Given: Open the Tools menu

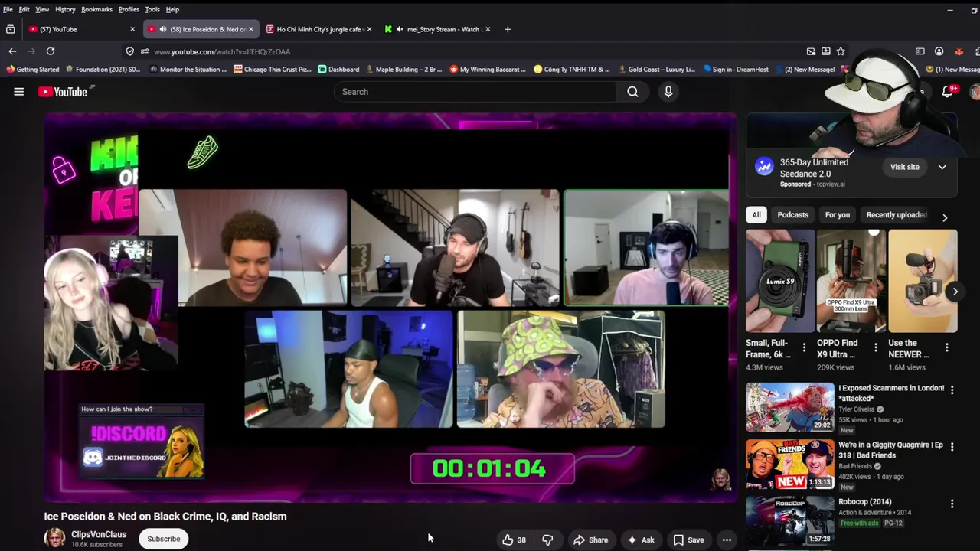Looking at the screenshot, I should click(x=152, y=9).
